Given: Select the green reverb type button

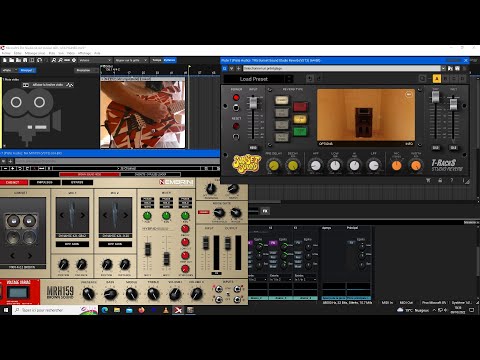Looking at the screenshot, I should (x=300, y=131).
